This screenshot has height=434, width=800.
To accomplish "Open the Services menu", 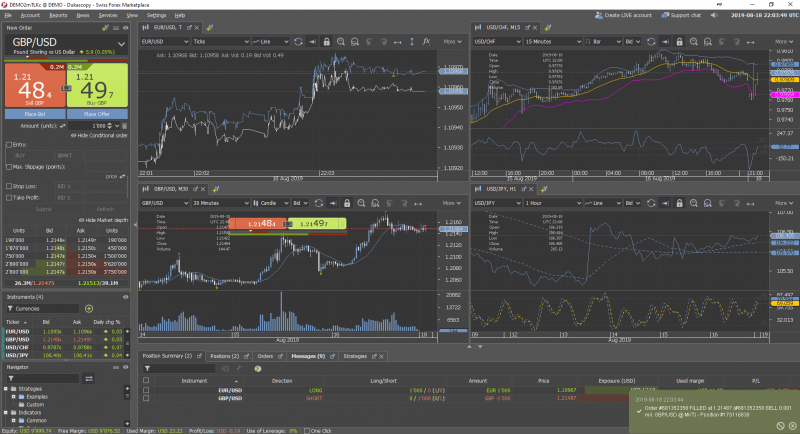I will [108, 15].
